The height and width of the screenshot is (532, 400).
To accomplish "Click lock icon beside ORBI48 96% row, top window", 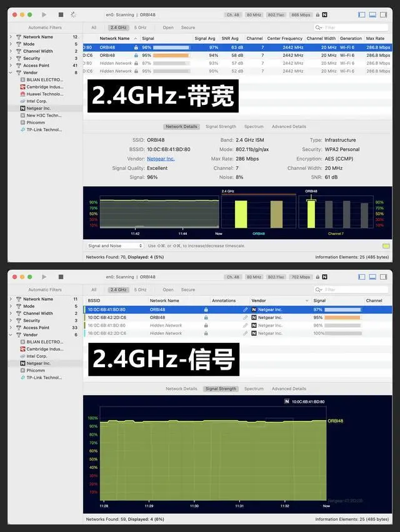I will click(136, 47).
